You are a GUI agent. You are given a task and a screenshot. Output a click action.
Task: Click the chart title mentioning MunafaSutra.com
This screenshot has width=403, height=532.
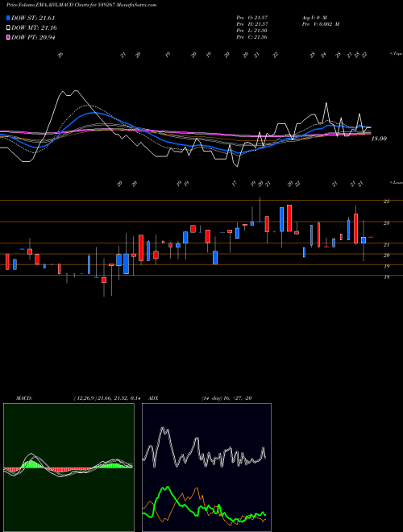coord(81,5)
